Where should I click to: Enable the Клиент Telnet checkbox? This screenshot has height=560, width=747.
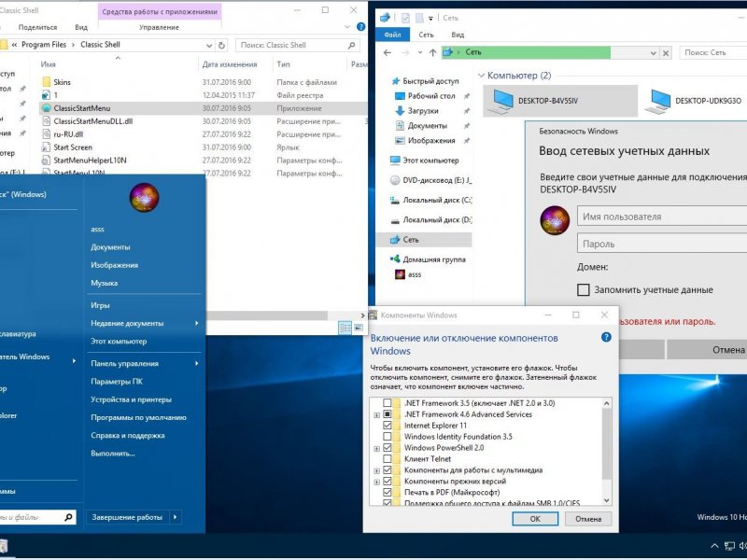point(388,459)
